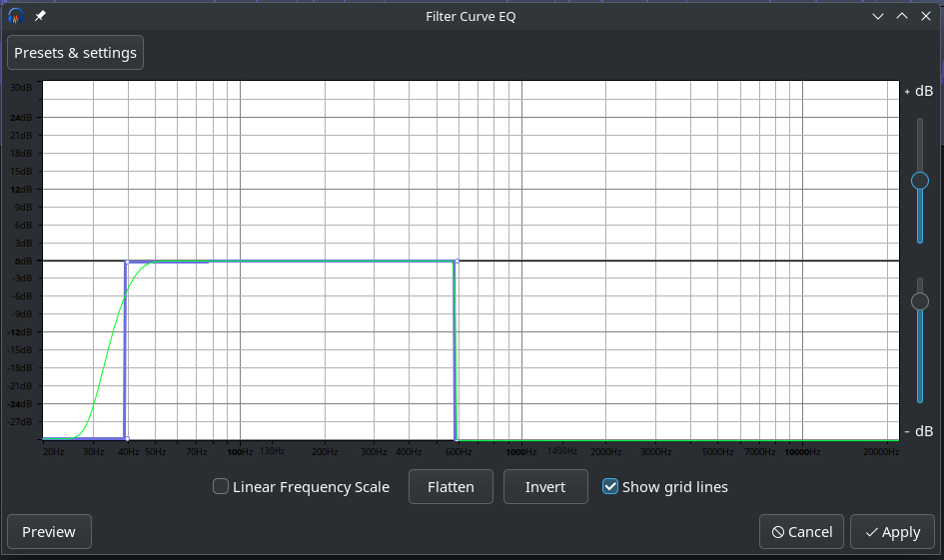Select the bottom curve point at 600Hz
The height and width of the screenshot is (560, 944).
pos(457,438)
